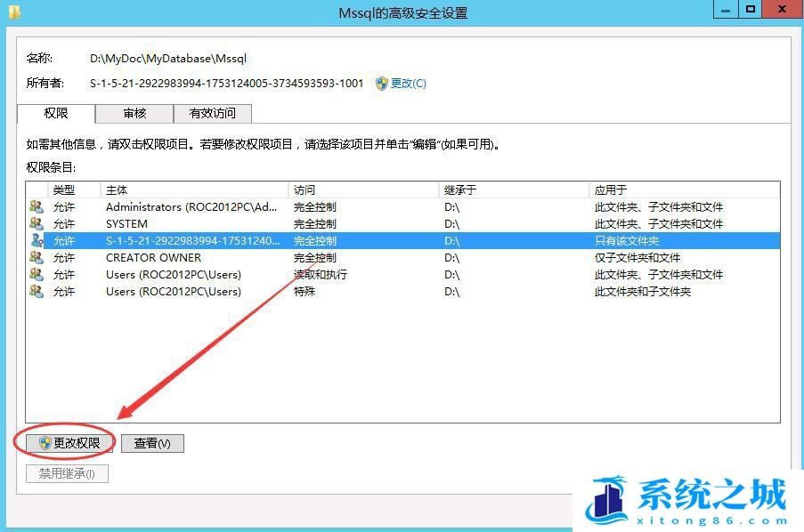This screenshot has height=532, width=804.
Task: Click the path D:\MyDoc\MyDatabase\Mssql
Action: 168,59
